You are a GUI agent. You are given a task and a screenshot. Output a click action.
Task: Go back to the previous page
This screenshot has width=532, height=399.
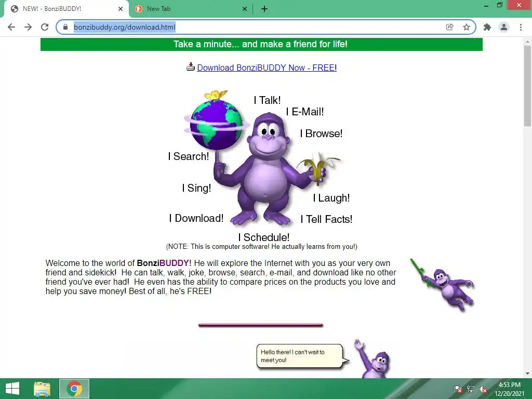click(x=11, y=27)
